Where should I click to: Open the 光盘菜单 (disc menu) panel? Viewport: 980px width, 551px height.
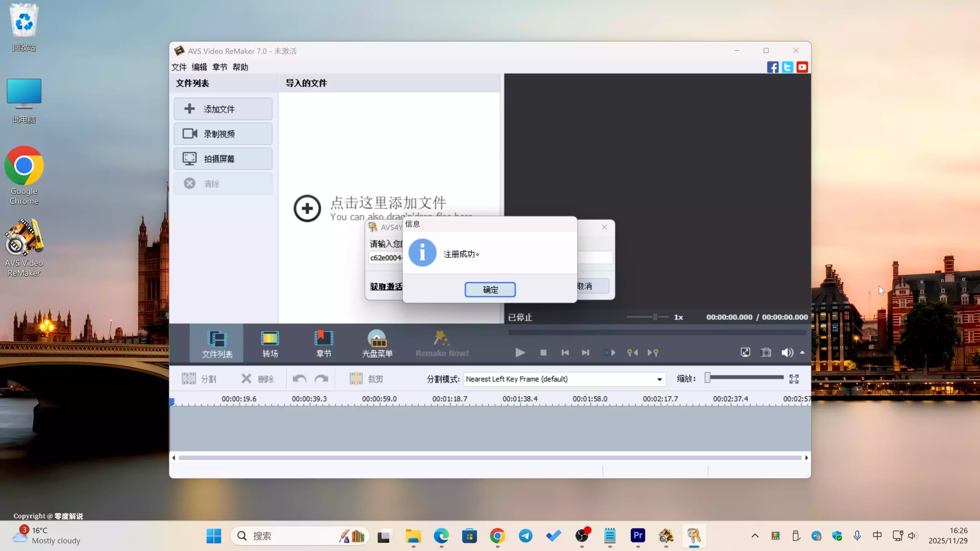[377, 343]
